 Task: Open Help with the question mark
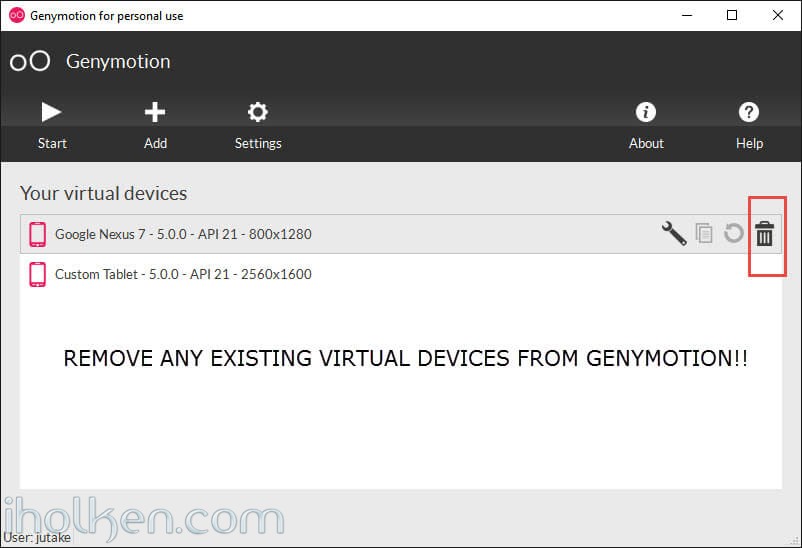[749, 125]
